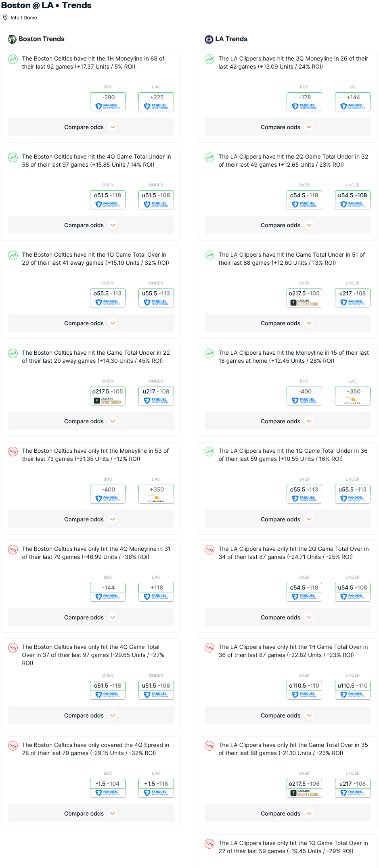
Task: Click red downtrend icon for Celtics 4Q Moneyline
Action: coord(13,550)
